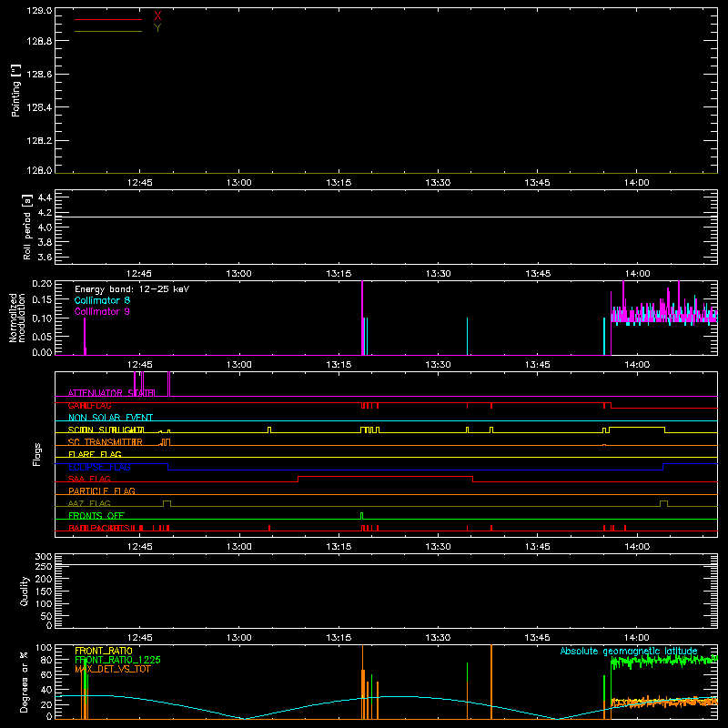Select the MAX_DET_VS_TOT legend entry
Viewport: 728px width, 728px height.
click(x=113, y=669)
